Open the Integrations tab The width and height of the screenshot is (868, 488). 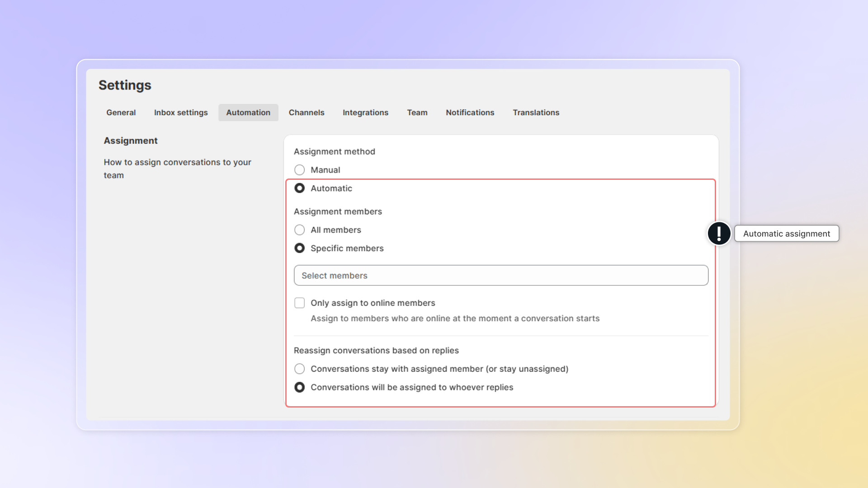pyautogui.click(x=365, y=113)
